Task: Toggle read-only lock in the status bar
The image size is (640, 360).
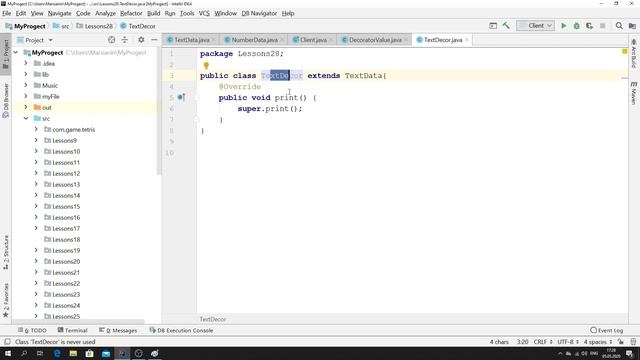Action: pyautogui.click(x=621, y=342)
